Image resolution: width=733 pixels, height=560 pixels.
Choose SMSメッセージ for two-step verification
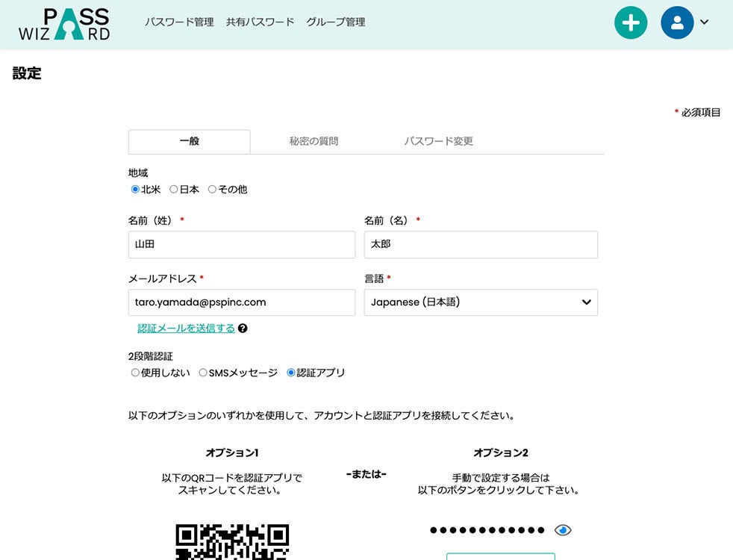coord(203,373)
